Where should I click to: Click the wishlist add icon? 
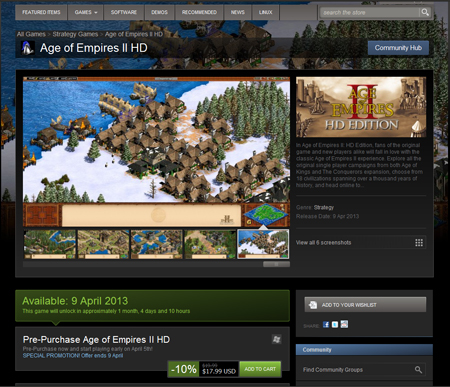click(x=313, y=305)
